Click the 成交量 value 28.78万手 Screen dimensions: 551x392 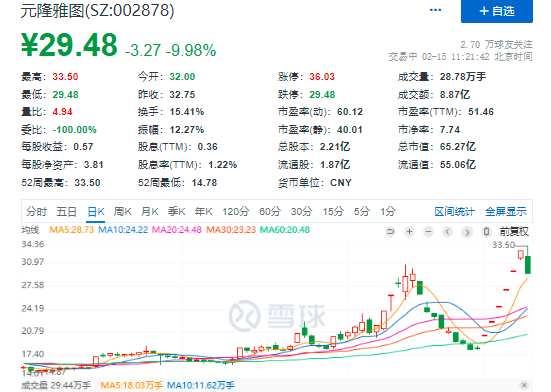[463, 77]
